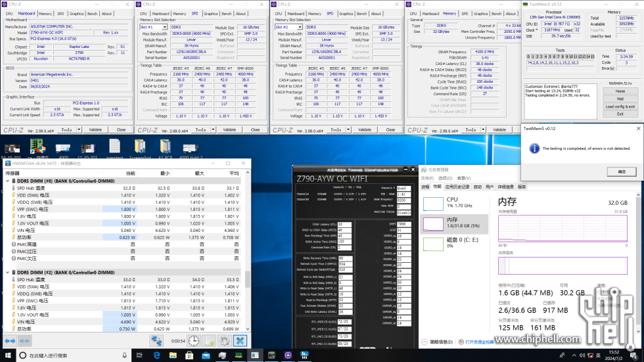This screenshot has height=362, width=644.
Task: Click the TestMem5 taskbar icon
Action: click(239, 355)
